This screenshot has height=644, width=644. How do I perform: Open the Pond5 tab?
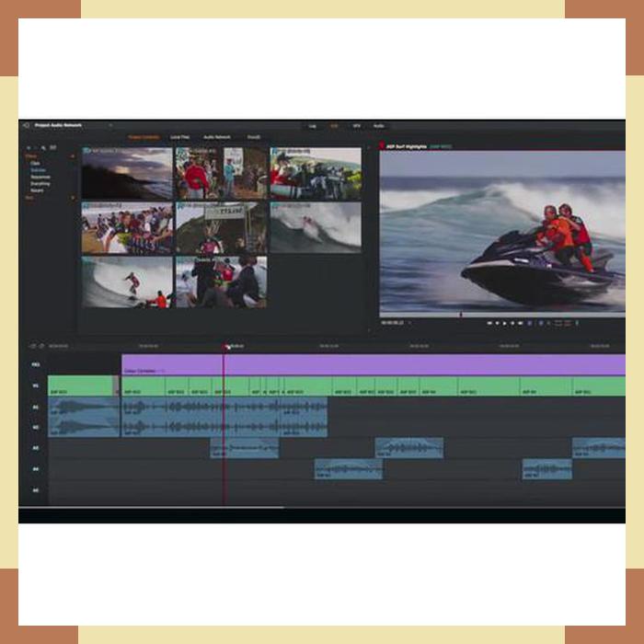[x=254, y=137]
